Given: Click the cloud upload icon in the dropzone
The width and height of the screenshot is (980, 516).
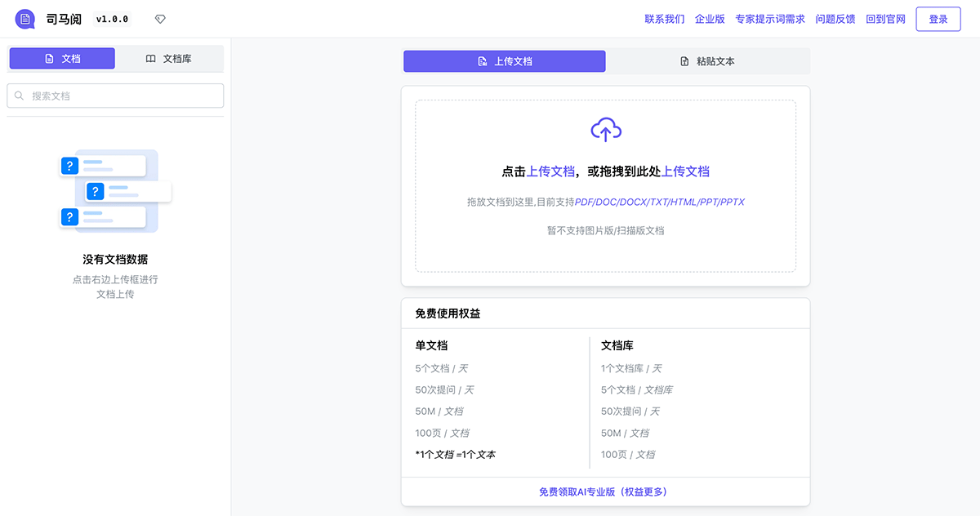Looking at the screenshot, I should pyautogui.click(x=606, y=128).
